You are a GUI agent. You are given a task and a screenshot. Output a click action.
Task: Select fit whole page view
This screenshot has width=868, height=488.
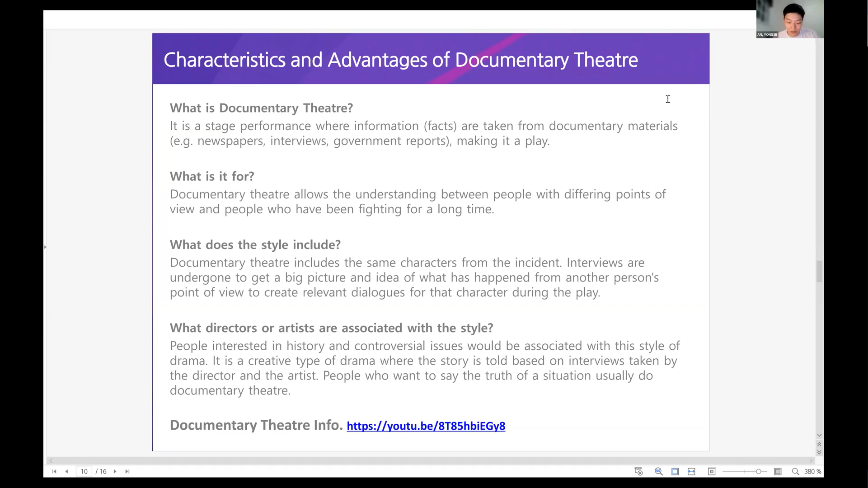[x=675, y=471]
